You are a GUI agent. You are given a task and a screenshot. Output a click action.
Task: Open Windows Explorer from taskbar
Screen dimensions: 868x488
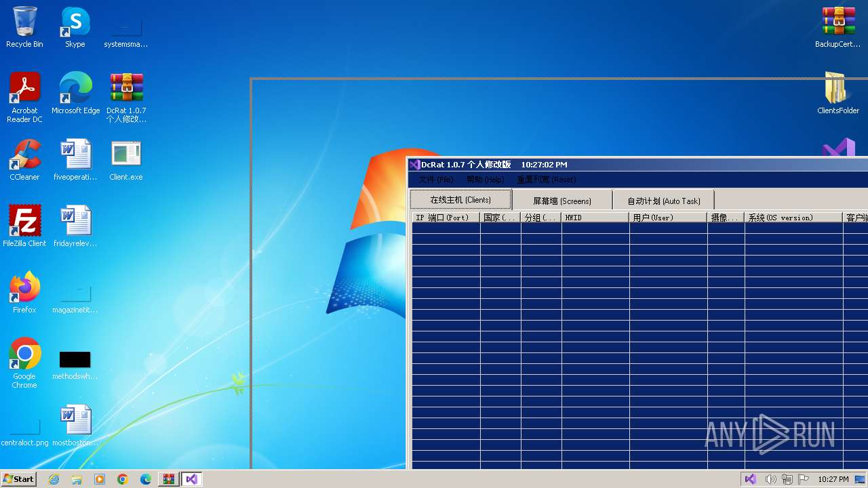77,479
